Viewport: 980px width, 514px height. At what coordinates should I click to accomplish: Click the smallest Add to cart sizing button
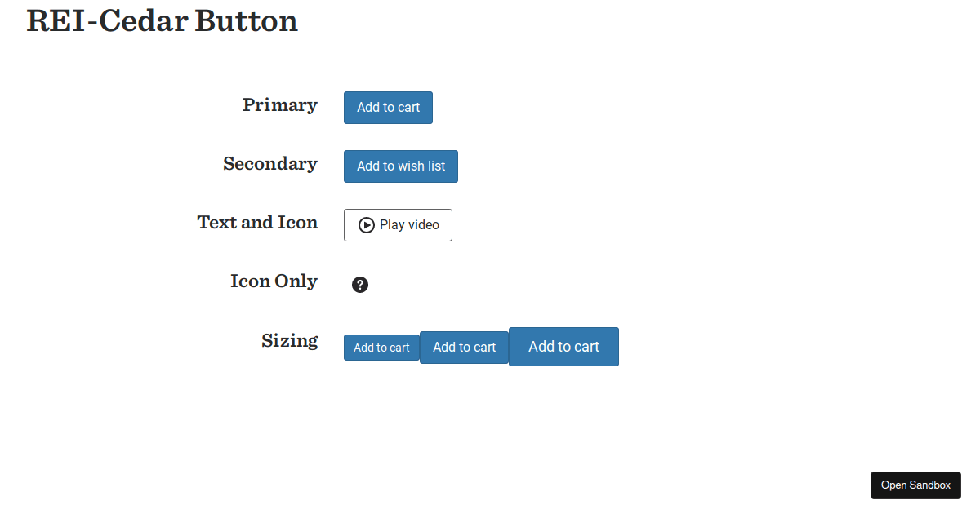pos(381,347)
